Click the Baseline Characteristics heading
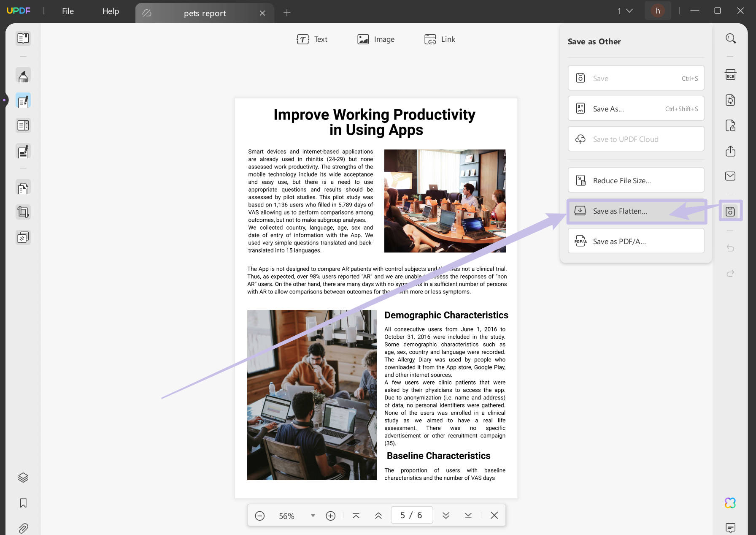 coord(438,456)
